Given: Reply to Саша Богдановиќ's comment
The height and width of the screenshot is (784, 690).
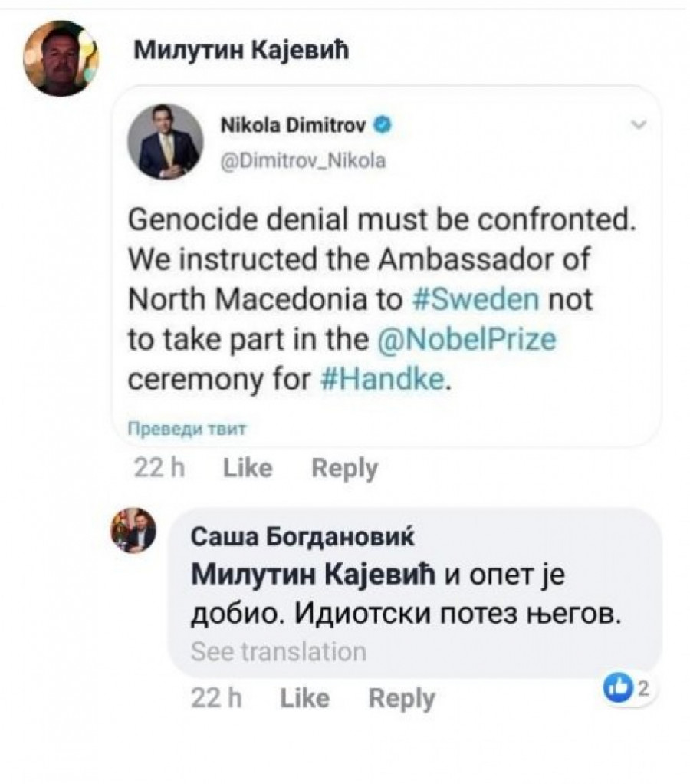Looking at the screenshot, I should tap(402, 698).
